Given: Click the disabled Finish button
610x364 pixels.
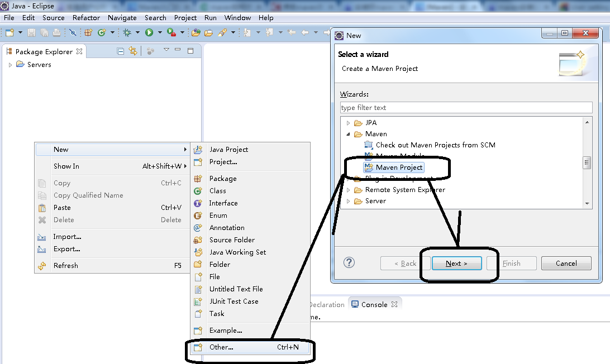Looking at the screenshot, I should point(512,264).
